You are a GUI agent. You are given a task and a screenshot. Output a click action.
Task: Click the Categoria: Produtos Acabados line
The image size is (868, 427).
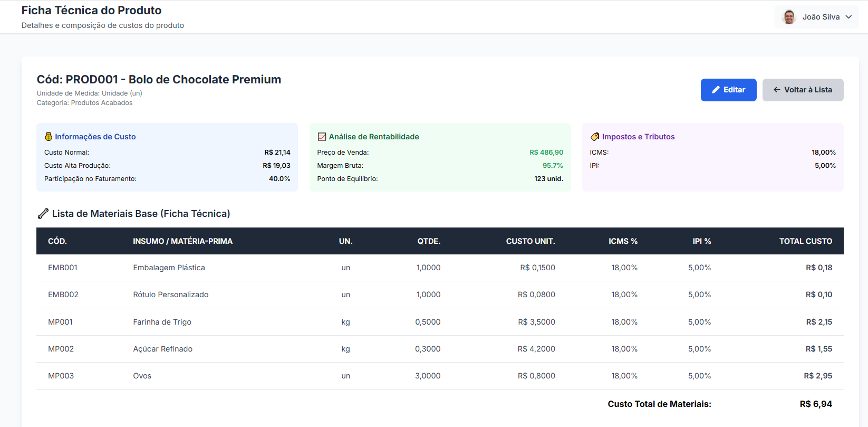click(84, 103)
